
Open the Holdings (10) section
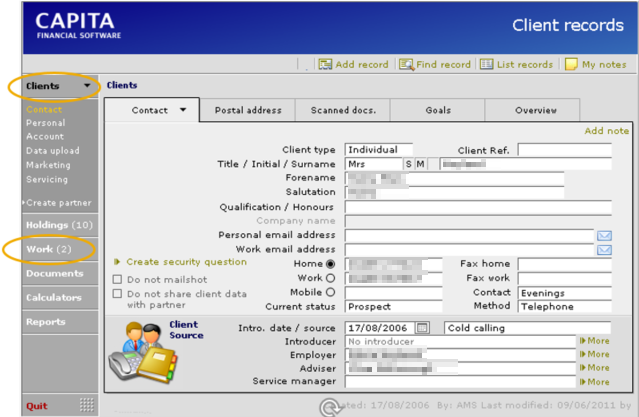point(60,225)
